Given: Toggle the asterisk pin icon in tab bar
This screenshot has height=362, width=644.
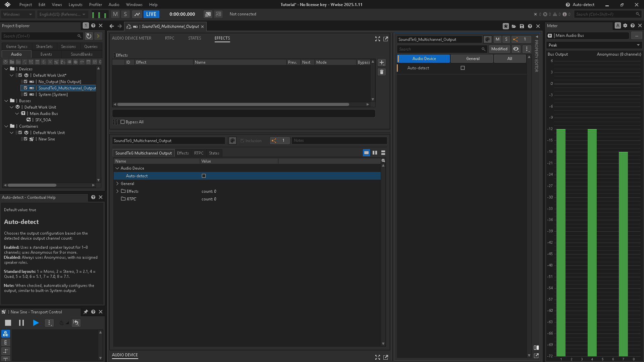Looking at the screenshot, I should click(x=506, y=26).
